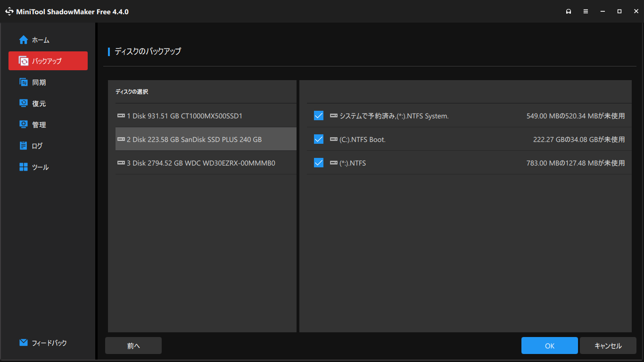Screen dimensions: 644x362
Task: Open the Manage (管理) icon
Action: coord(24,125)
